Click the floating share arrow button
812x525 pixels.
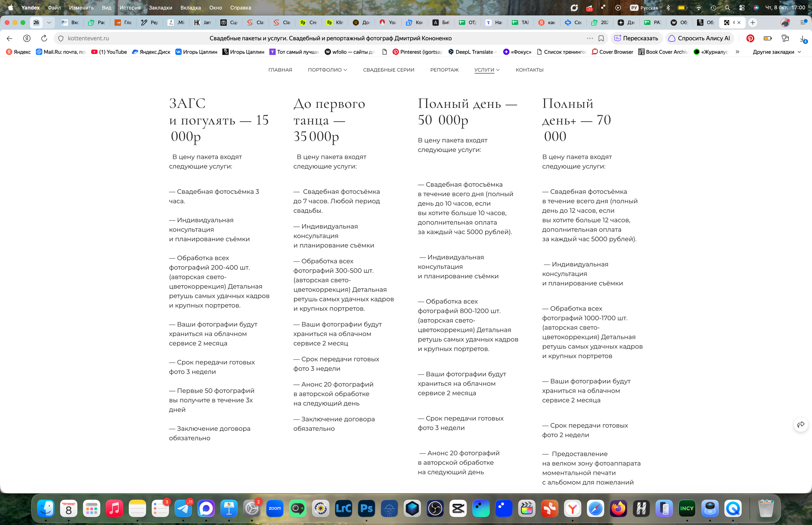coord(801,424)
